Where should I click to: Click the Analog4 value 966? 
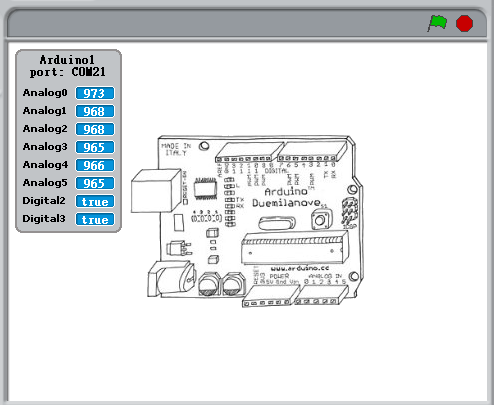(95, 165)
